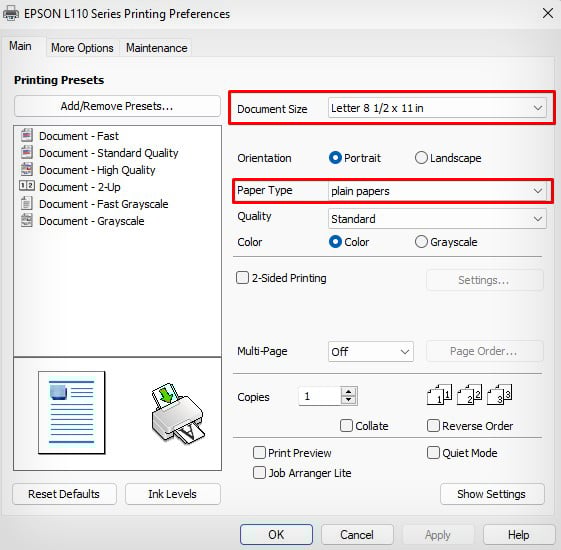Click Show Settings button
The width and height of the screenshot is (561, 550).
pos(492,494)
